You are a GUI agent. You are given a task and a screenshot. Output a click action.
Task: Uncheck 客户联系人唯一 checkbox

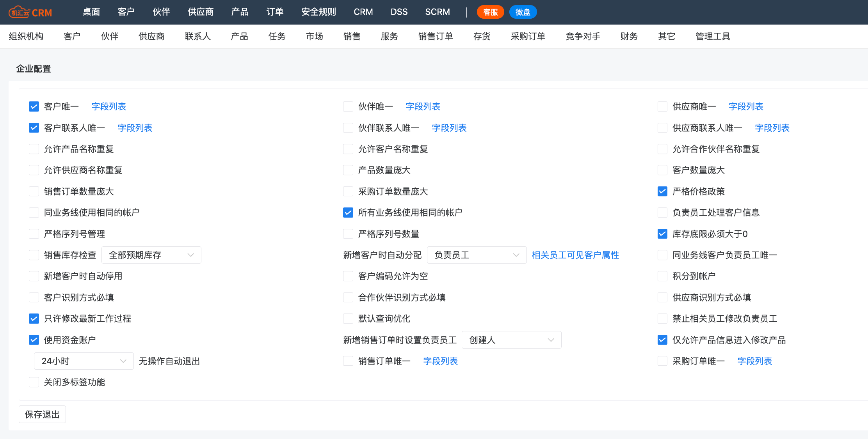coord(34,128)
